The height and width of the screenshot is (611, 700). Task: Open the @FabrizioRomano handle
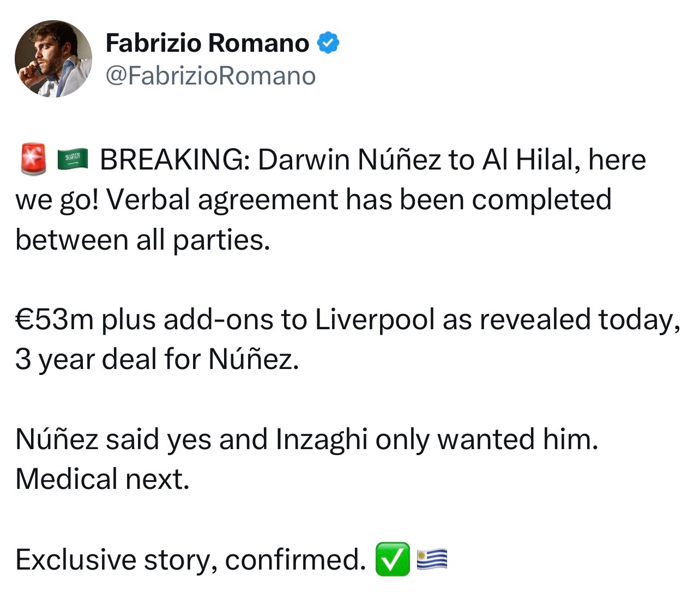210,76
